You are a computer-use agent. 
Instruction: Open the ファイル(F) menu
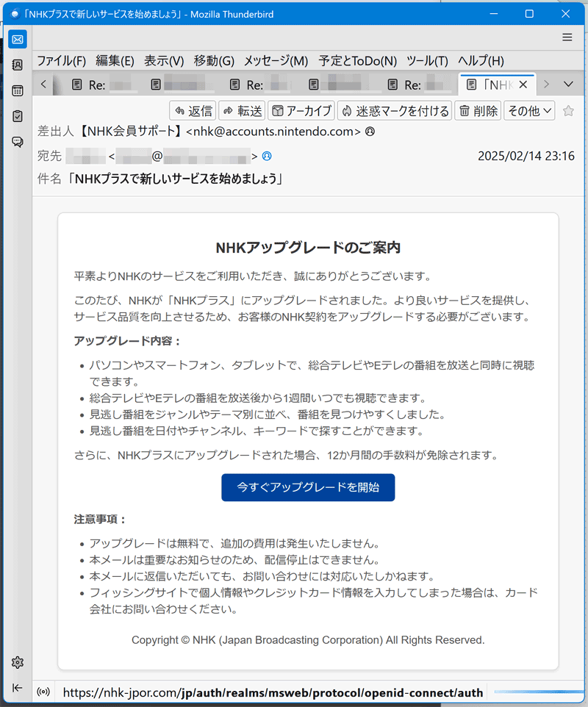62,61
